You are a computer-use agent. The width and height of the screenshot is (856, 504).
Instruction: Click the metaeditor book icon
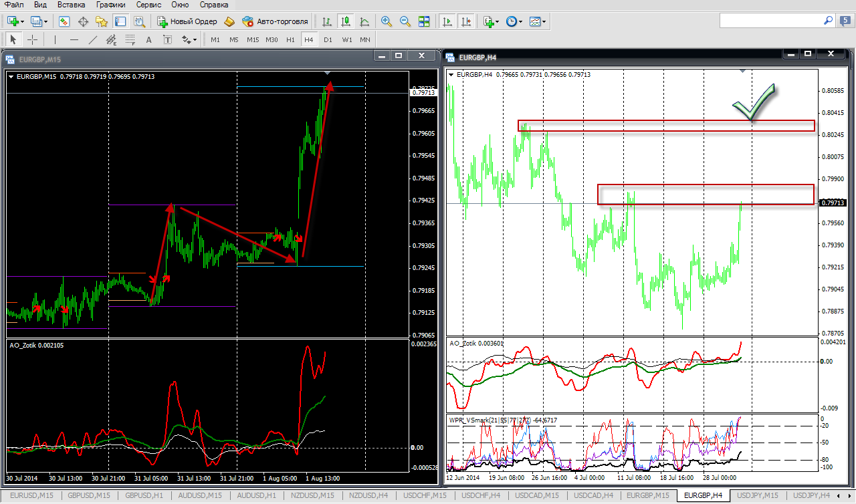point(229,21)
